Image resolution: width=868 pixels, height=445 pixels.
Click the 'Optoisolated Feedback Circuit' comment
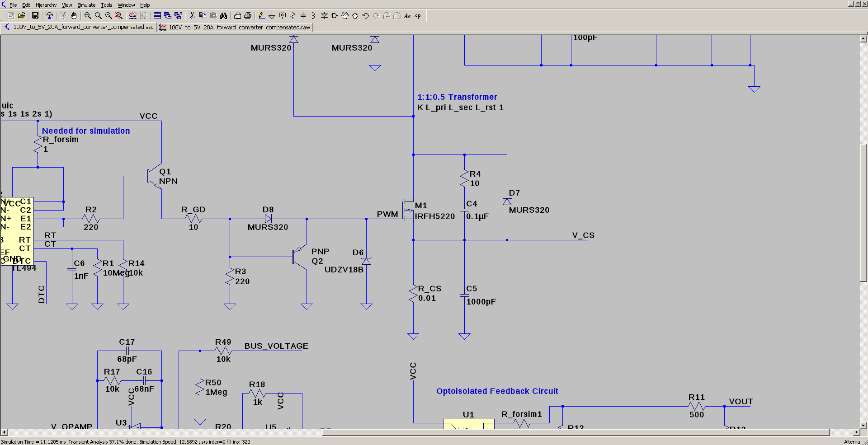[x=497, y=391]
